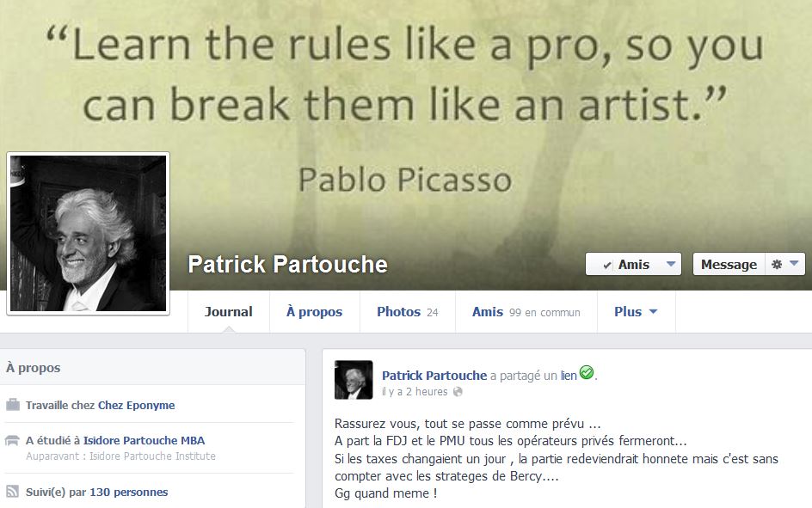Switch to the À propos tab
Screen dimensions: 812x508
314,311
